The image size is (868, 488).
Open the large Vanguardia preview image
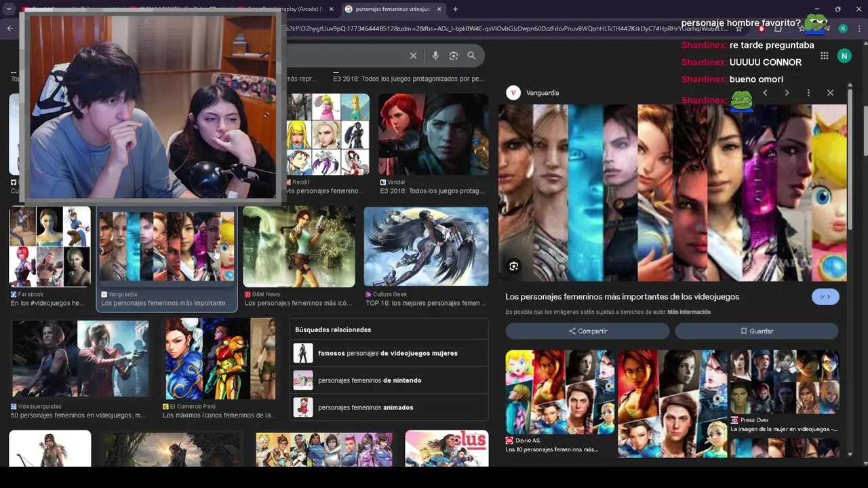pos(672,193)
